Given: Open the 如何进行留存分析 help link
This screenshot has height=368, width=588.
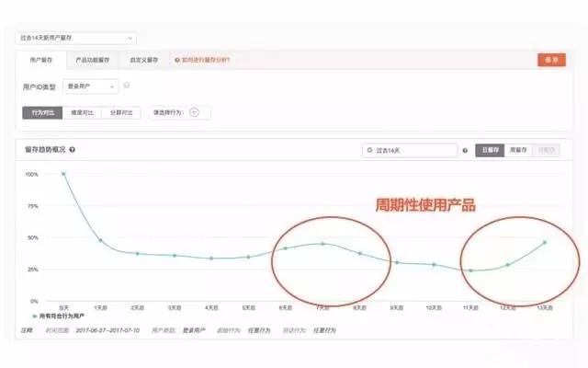Looking at the screenshot, I should [202, 60].
